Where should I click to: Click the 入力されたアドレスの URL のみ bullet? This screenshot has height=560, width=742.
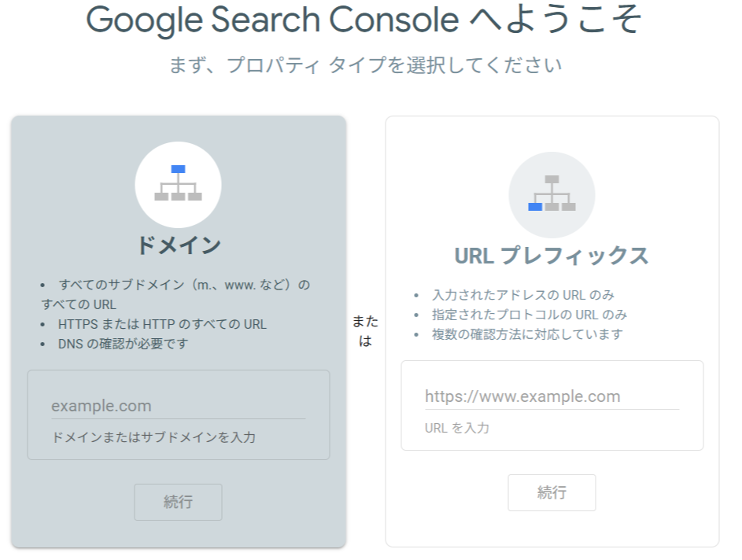coord(522,295)
